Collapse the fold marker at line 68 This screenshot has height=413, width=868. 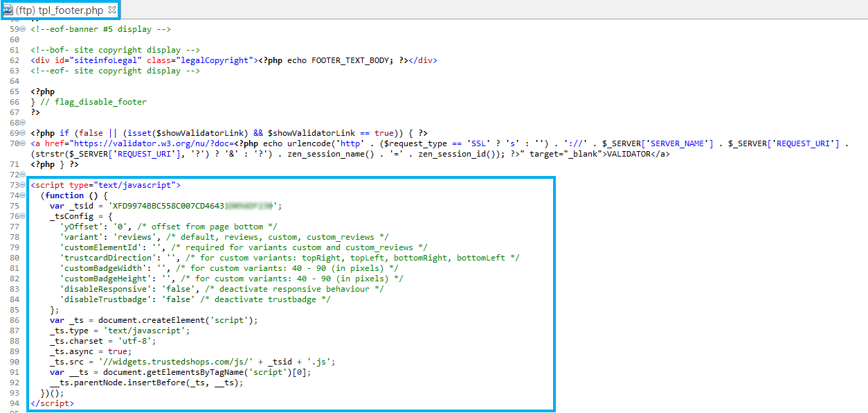pos(23,123)
